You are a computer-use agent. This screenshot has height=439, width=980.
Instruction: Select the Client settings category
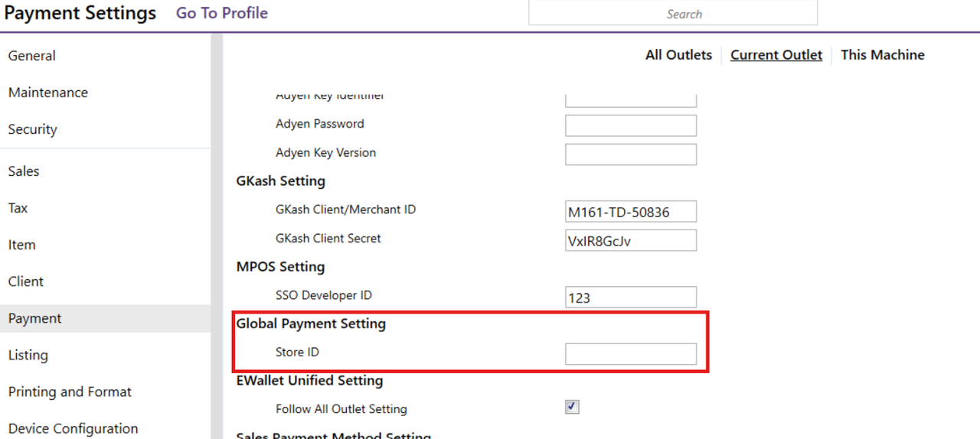tap(26, 281)
